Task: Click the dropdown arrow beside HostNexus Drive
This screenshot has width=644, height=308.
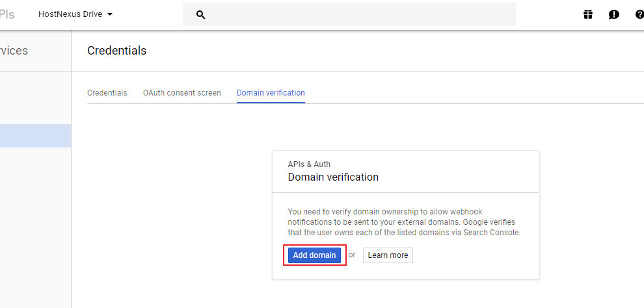Action: (x=110, y=14)
